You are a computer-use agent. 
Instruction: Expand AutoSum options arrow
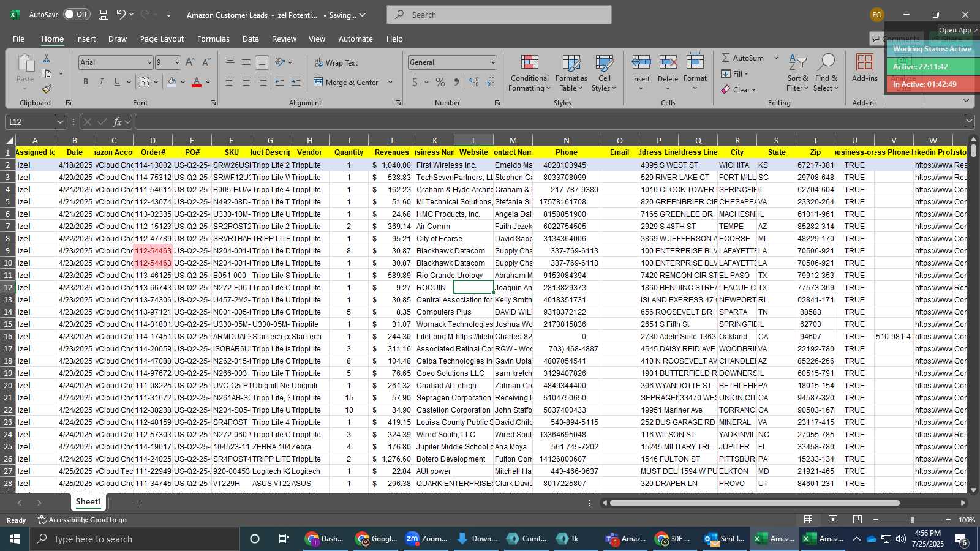coord(776,58)
